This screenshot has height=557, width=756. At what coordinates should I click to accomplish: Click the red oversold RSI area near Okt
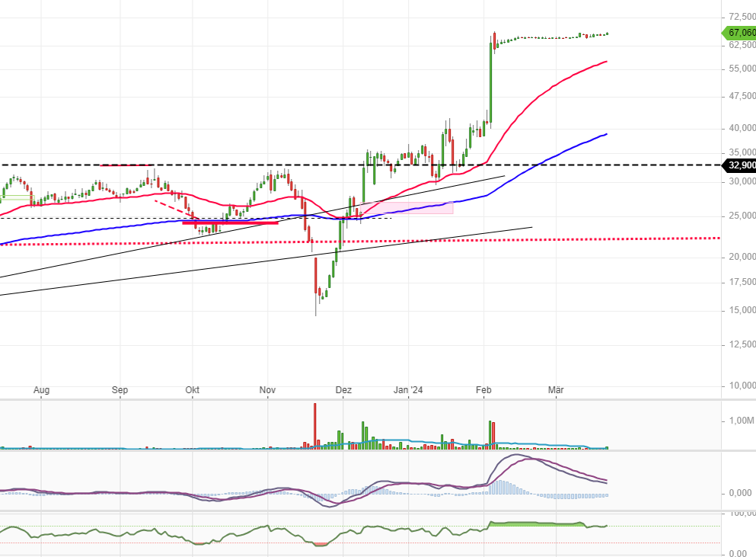click(199, 543)
